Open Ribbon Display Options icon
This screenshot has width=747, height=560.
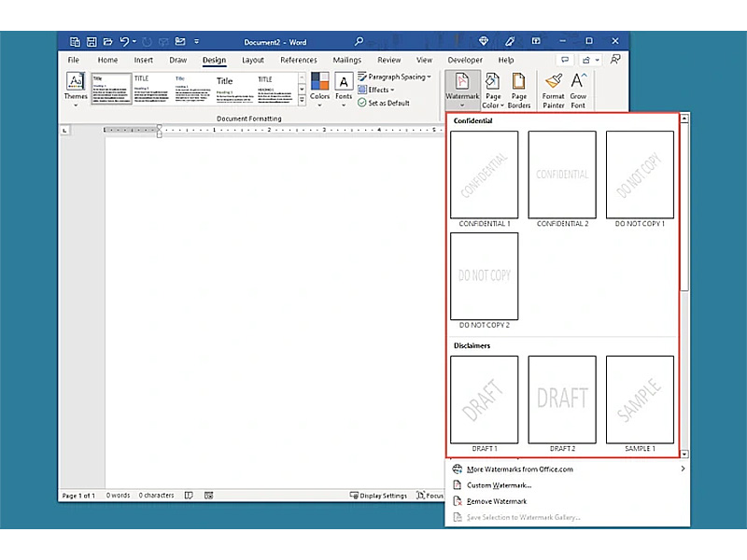click(x=536, y=41)
